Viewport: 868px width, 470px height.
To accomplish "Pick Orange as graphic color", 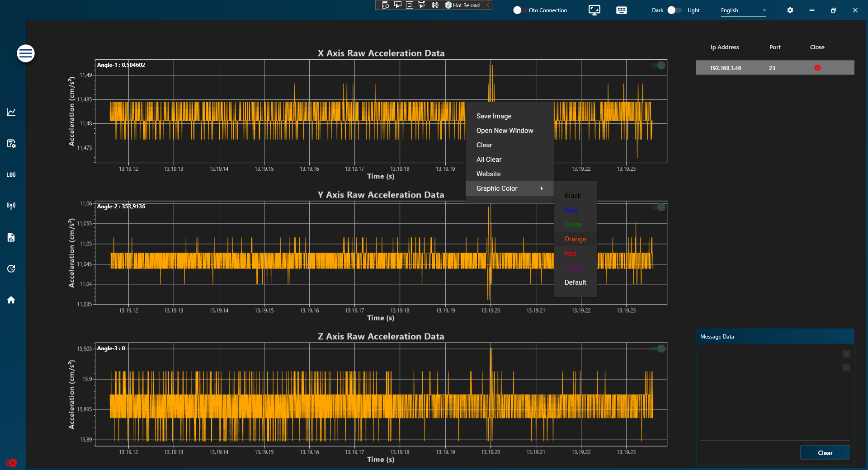I will tap(575, 239).
